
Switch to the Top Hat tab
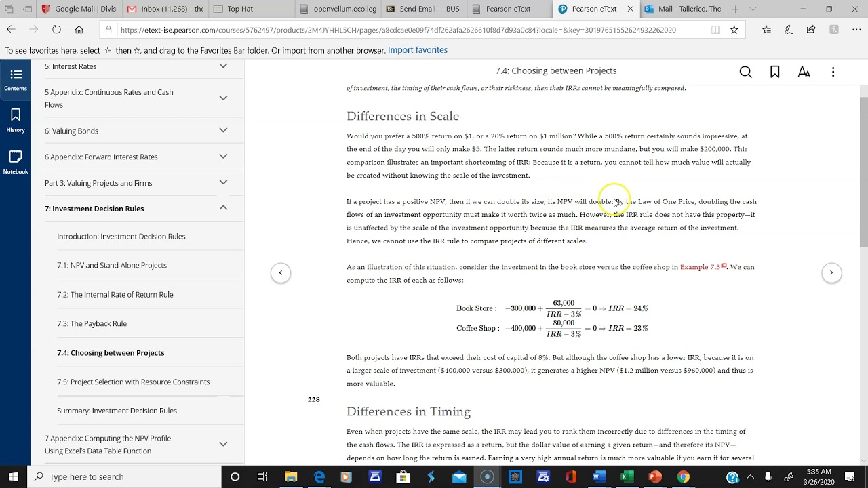pos(251,9)
